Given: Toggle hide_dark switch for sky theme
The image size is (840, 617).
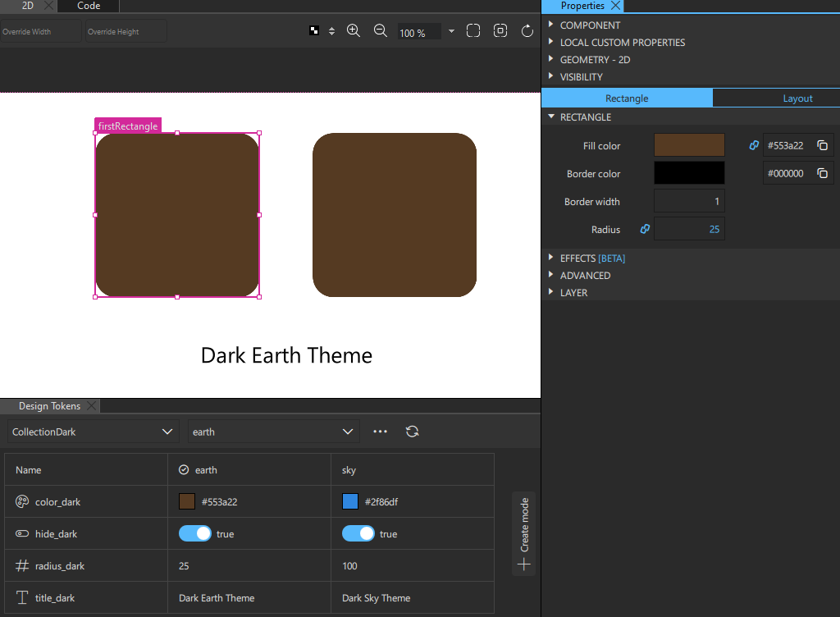Looking at the screenshot, I should pyautogui.click(x=358, y=533).
